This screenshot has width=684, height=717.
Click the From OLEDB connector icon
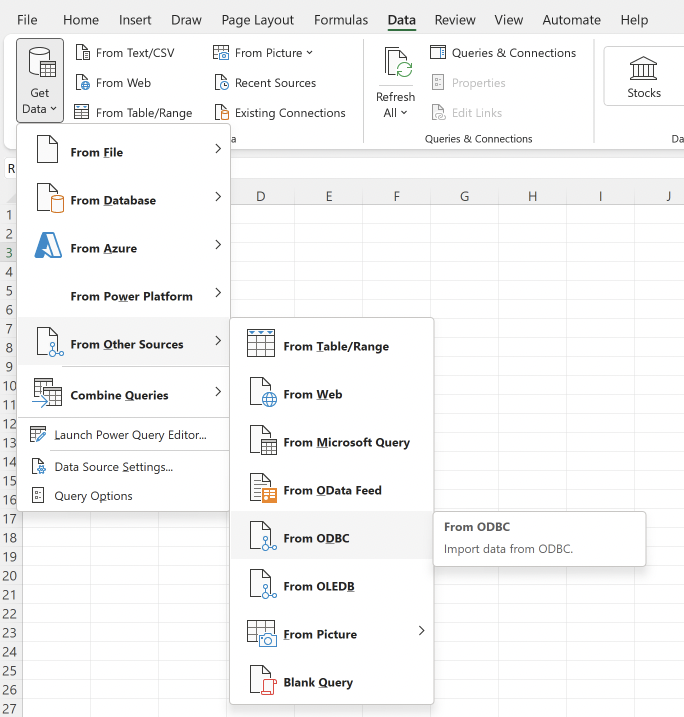(263, 584)
